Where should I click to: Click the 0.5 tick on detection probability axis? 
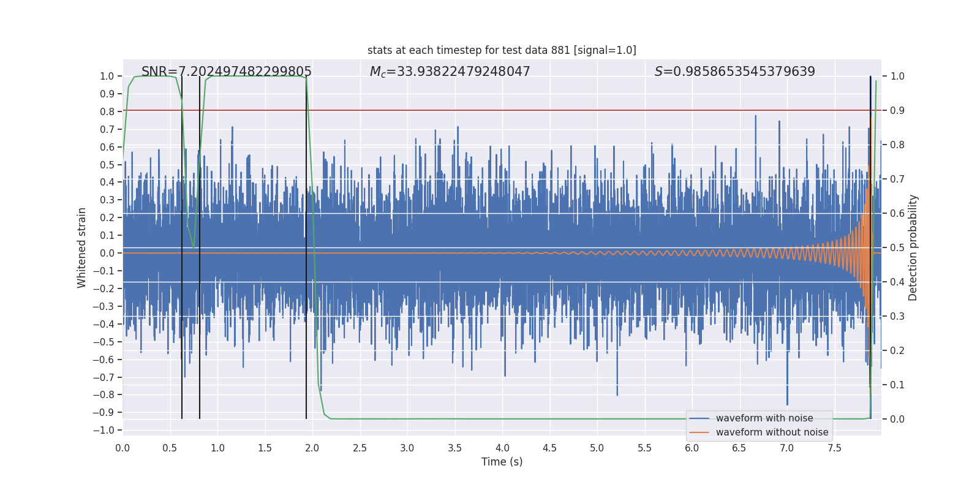point(897,247)
